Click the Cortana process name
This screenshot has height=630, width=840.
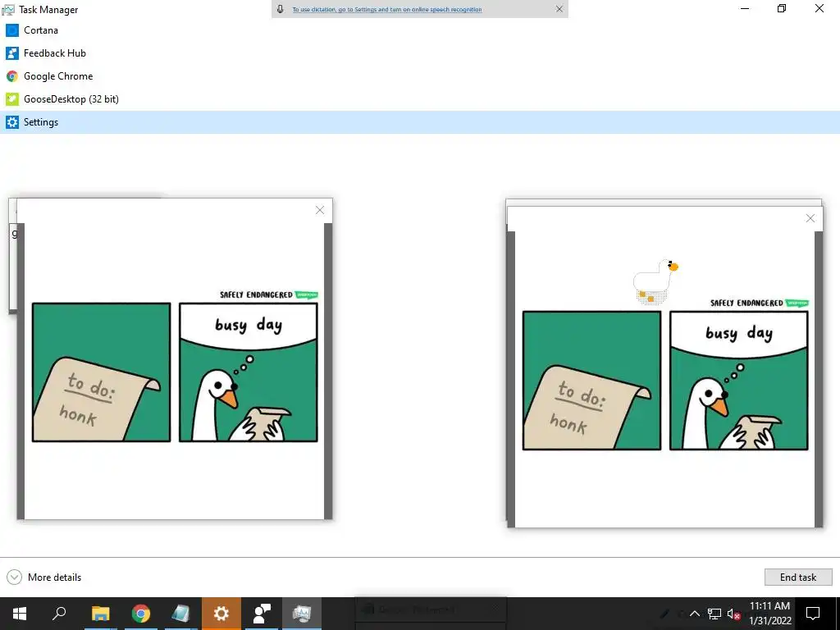coord(41,30)
